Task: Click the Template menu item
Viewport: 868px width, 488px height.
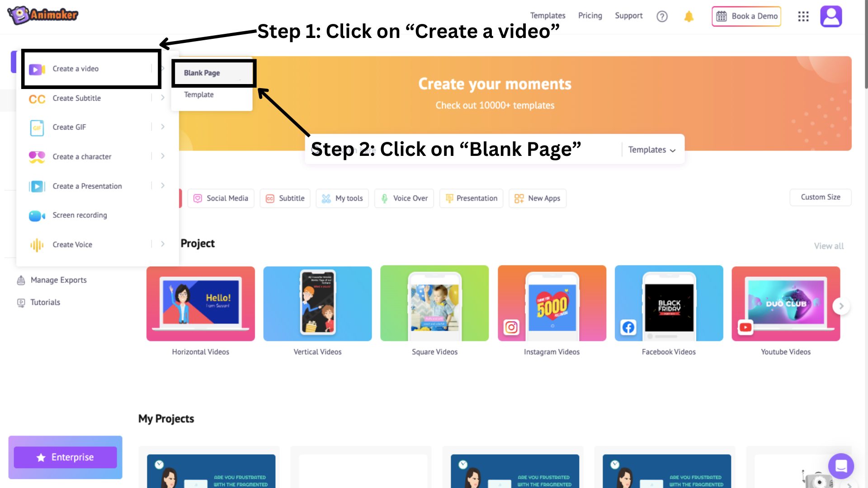Action: point(198,94)
